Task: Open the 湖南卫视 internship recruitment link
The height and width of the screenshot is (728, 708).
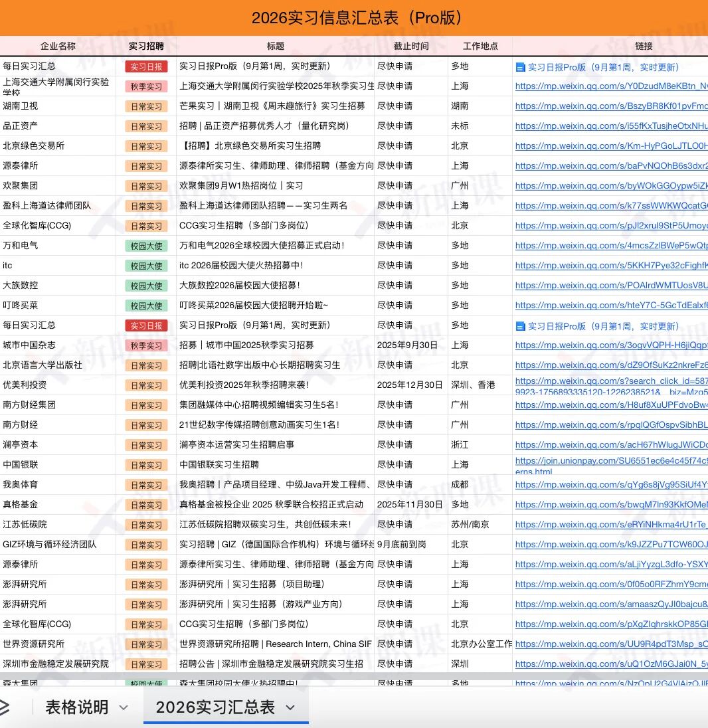Action: tap(610, 106)
